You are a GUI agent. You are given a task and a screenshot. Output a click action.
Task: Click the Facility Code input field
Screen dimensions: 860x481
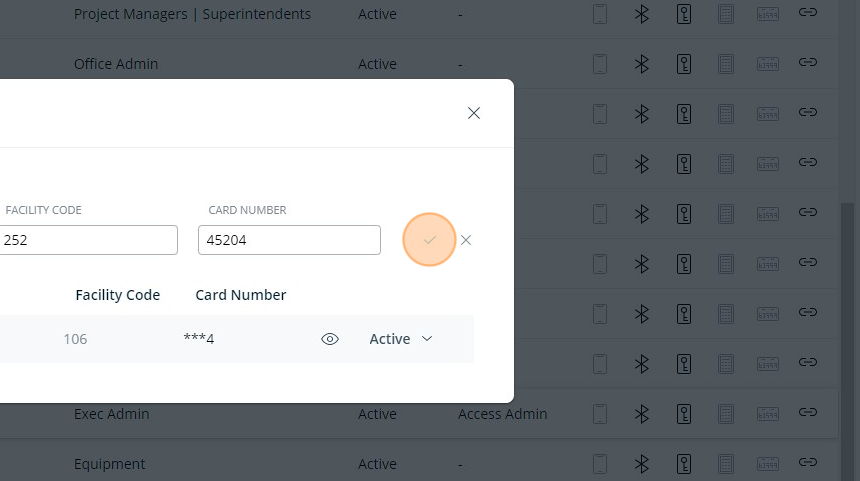tap(88, 240)
